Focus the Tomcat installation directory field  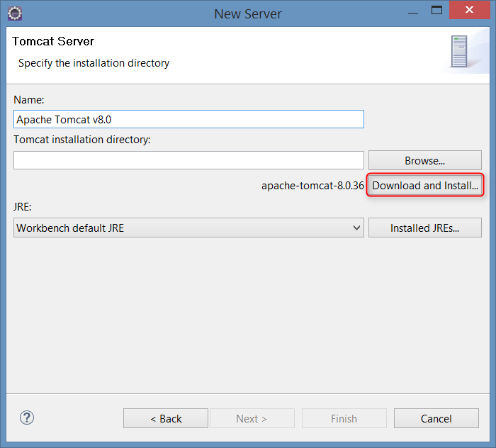click(x=188, y=160)
